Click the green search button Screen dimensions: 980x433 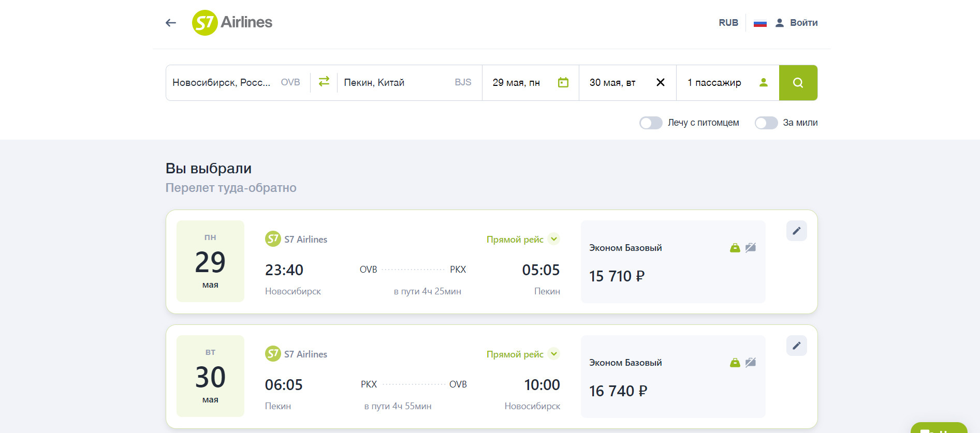pos(798,83)
